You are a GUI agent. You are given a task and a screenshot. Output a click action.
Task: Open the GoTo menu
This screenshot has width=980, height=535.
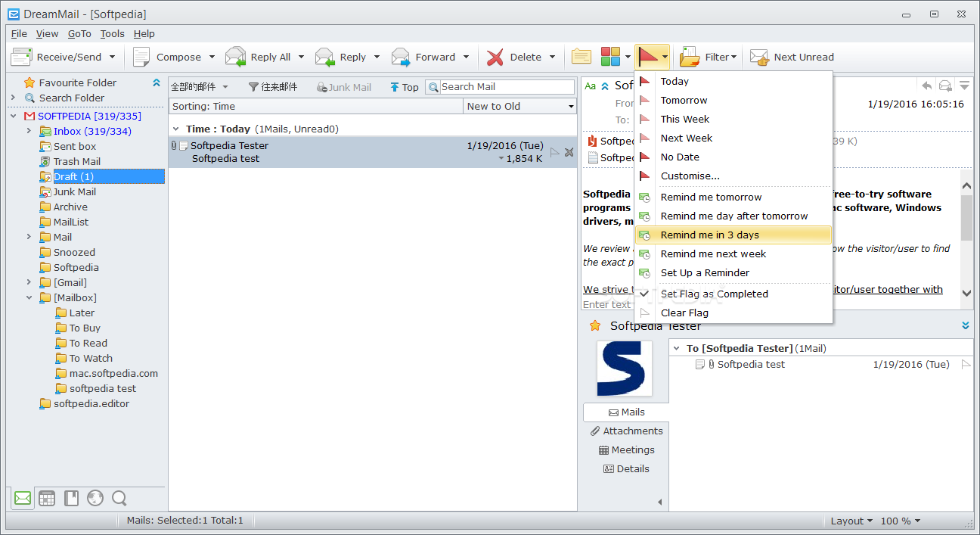(79, 33)
